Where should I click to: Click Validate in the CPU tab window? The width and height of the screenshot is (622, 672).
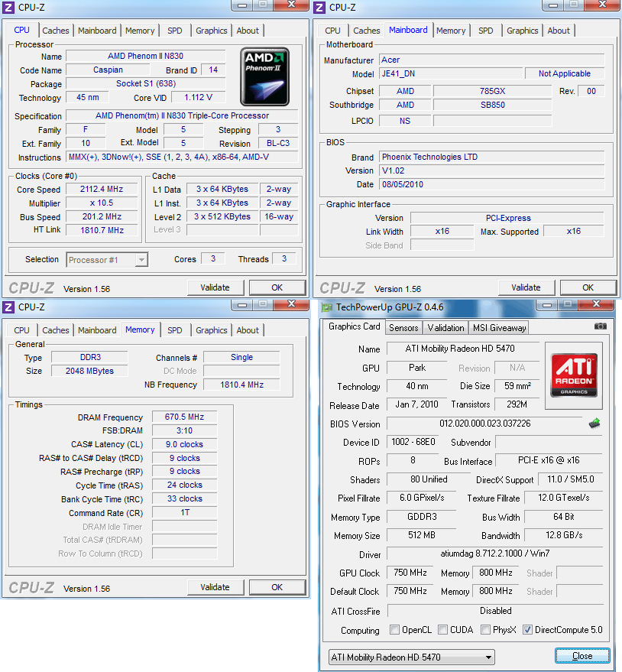point(215,287)
